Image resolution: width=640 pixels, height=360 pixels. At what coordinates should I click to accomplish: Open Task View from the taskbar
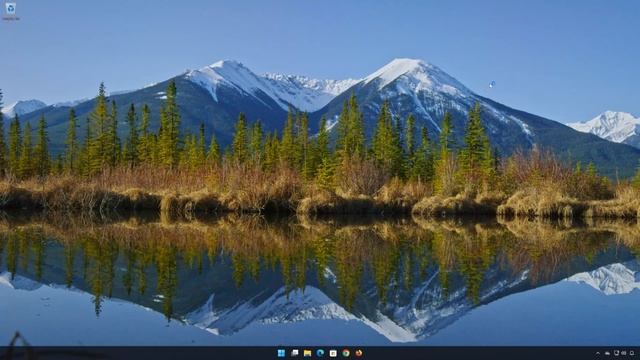[x=294, y=353]
